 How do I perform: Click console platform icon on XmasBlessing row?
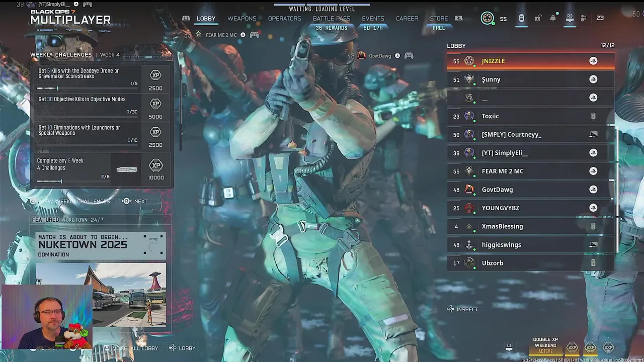(593, 226)
